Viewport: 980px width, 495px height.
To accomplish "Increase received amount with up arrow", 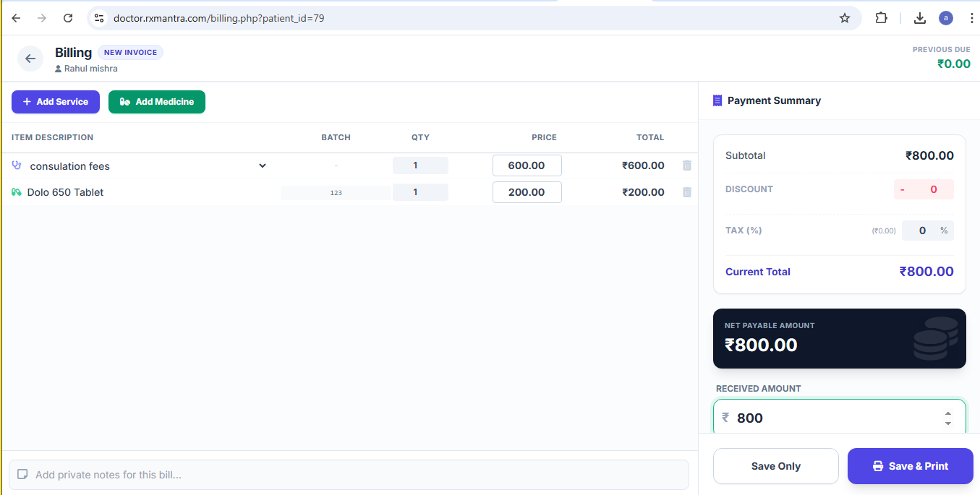I will pos(947,413).
